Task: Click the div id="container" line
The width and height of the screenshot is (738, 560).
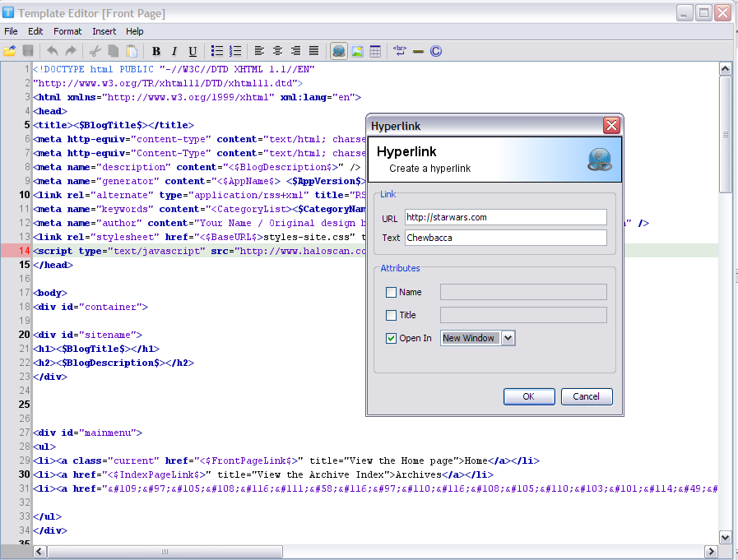Action: pos(91,307)
